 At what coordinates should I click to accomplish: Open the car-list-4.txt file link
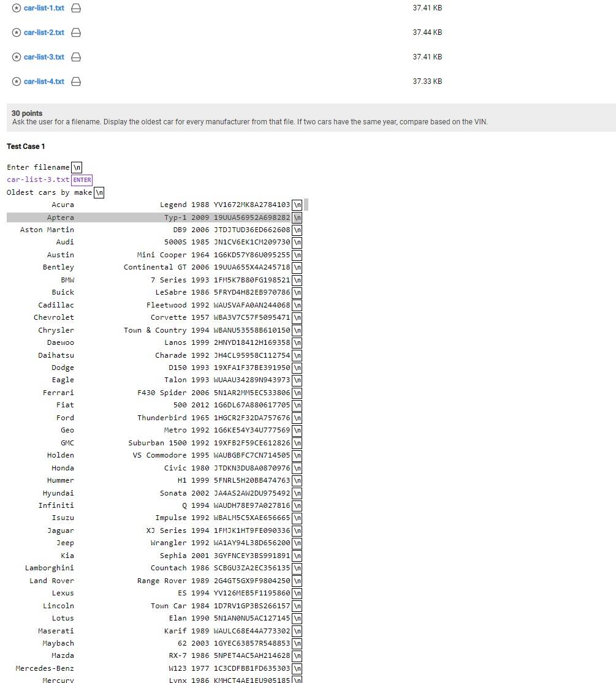point(43,81)
